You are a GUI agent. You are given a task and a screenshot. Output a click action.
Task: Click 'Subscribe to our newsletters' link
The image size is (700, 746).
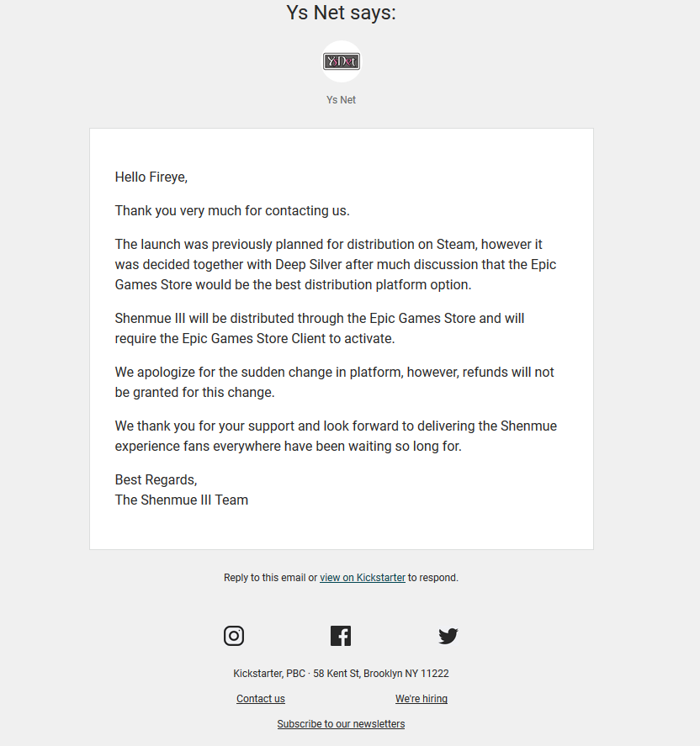[341, 723]
